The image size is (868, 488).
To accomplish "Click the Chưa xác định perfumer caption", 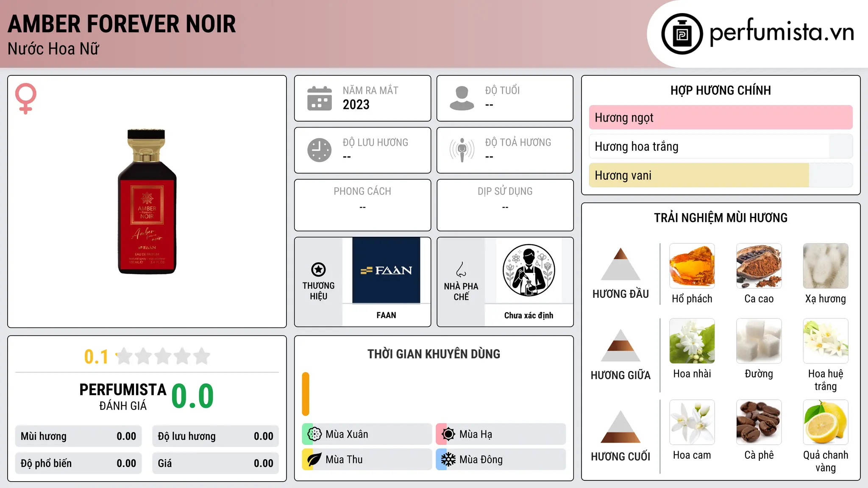I will pos(529,315).
